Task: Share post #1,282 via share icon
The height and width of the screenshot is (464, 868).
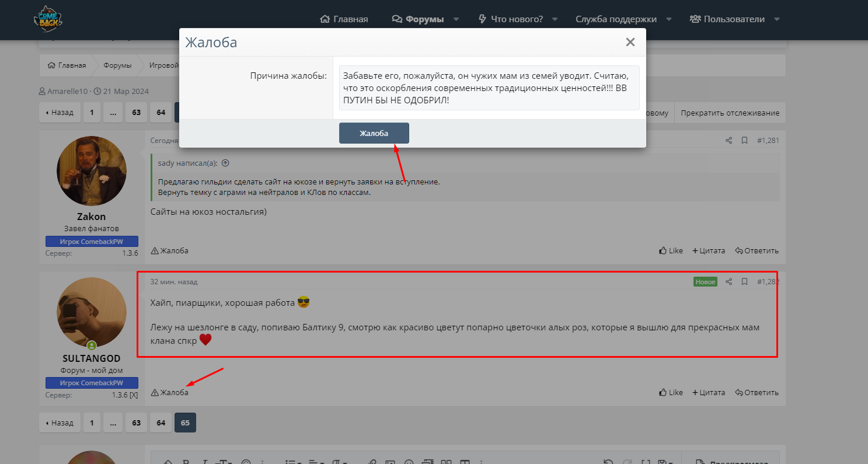Action: click(x=728, y=282)
